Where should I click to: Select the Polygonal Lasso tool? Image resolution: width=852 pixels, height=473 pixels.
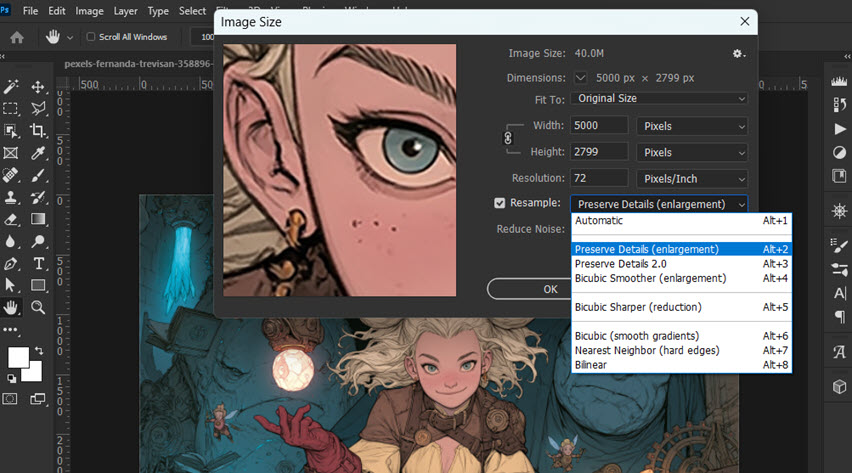tap(37, 109)
